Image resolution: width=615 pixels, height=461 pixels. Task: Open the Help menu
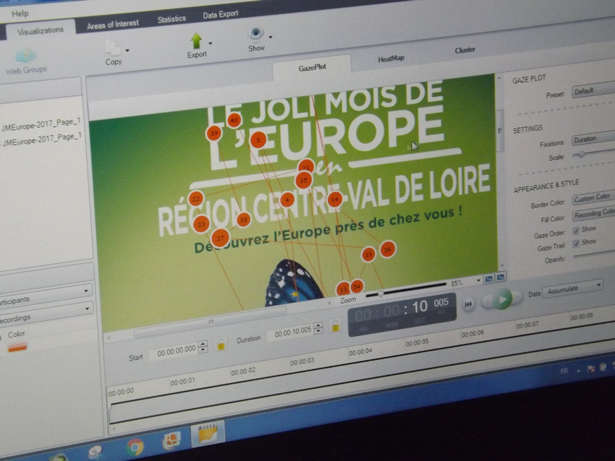click(20, 14)
